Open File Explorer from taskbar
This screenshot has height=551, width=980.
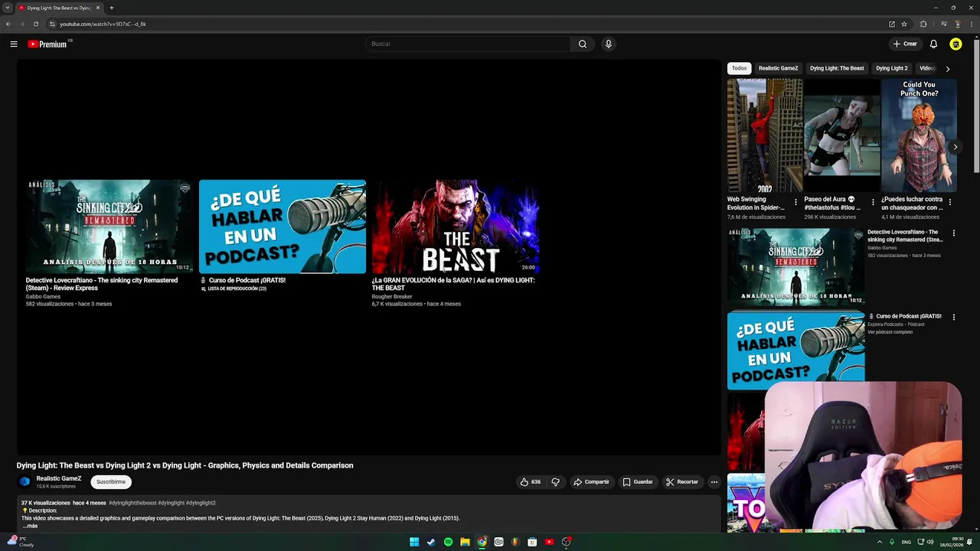tap(465, 542)
